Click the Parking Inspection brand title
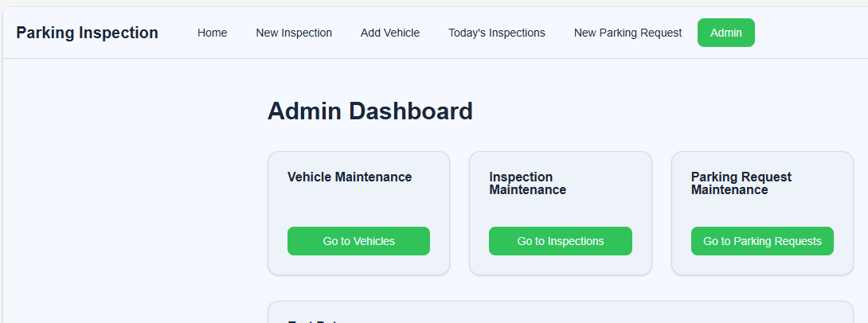 [x=87, y=33]
